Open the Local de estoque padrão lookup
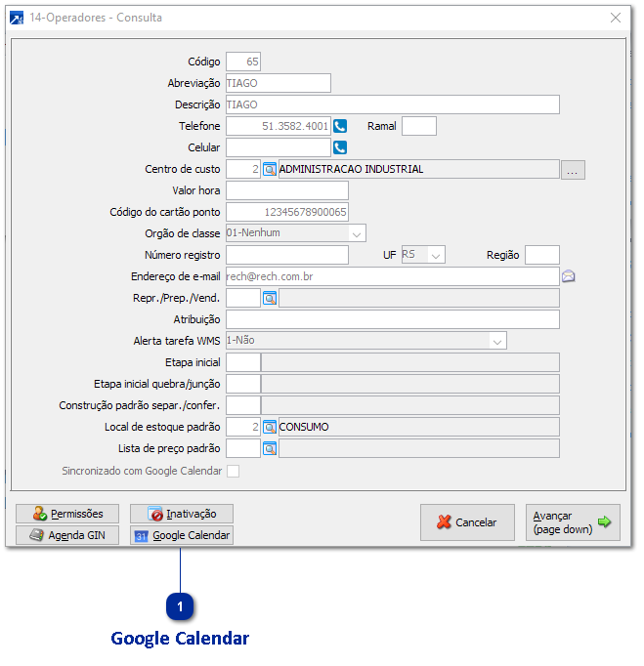644x666 pixels. (x=270, y=427)
